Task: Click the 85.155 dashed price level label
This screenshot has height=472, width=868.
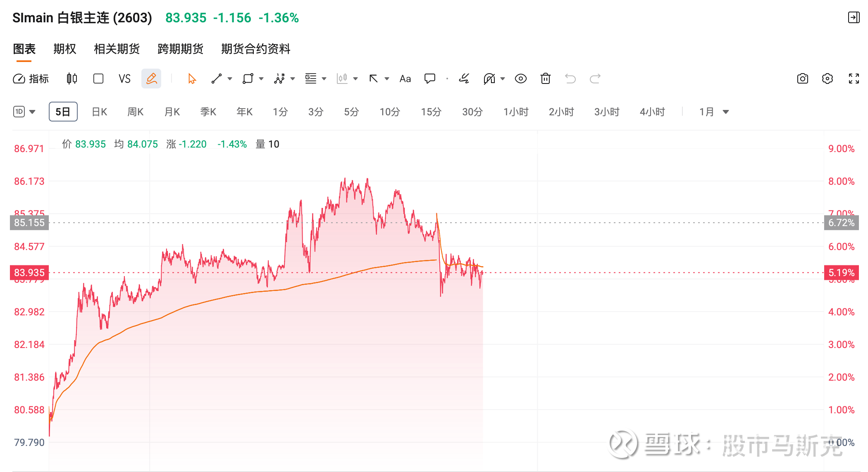Action: [x=29, y=223]
